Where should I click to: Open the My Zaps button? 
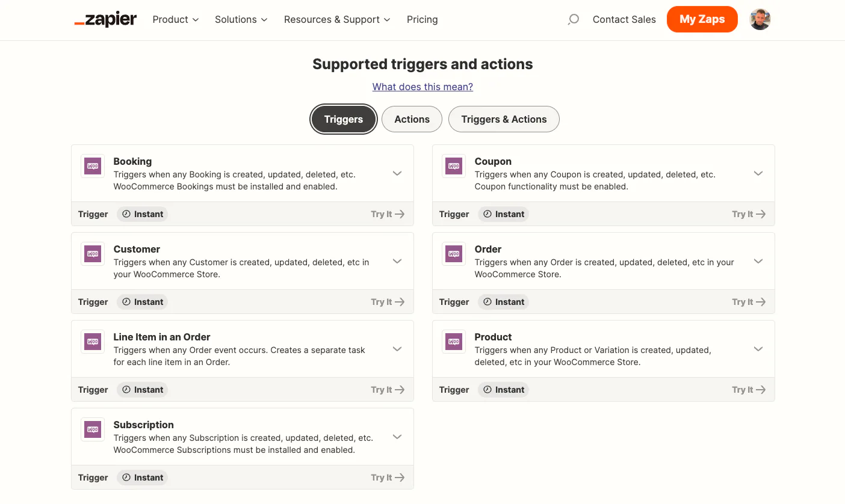[x=702, y=19]
